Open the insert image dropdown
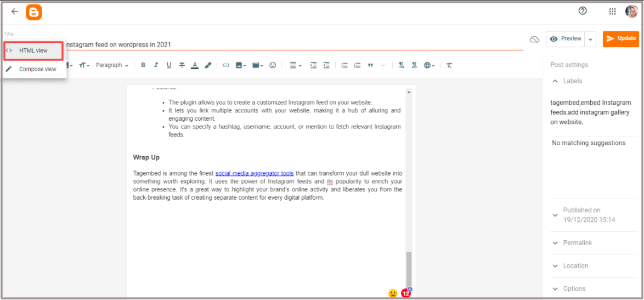Screen dimensions: 644x300 [x=241, y=65]
